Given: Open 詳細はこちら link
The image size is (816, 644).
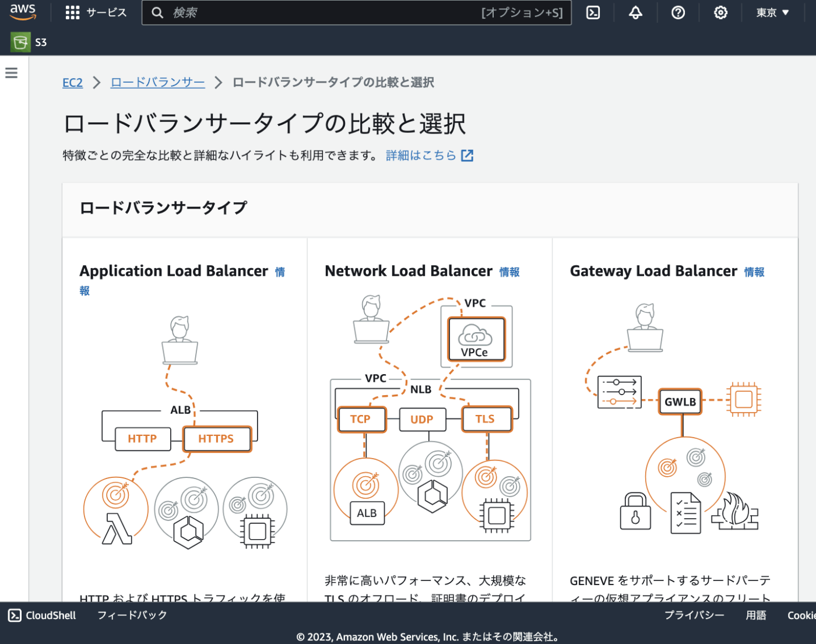Looking at the screenshot, I should coord(421,155).
